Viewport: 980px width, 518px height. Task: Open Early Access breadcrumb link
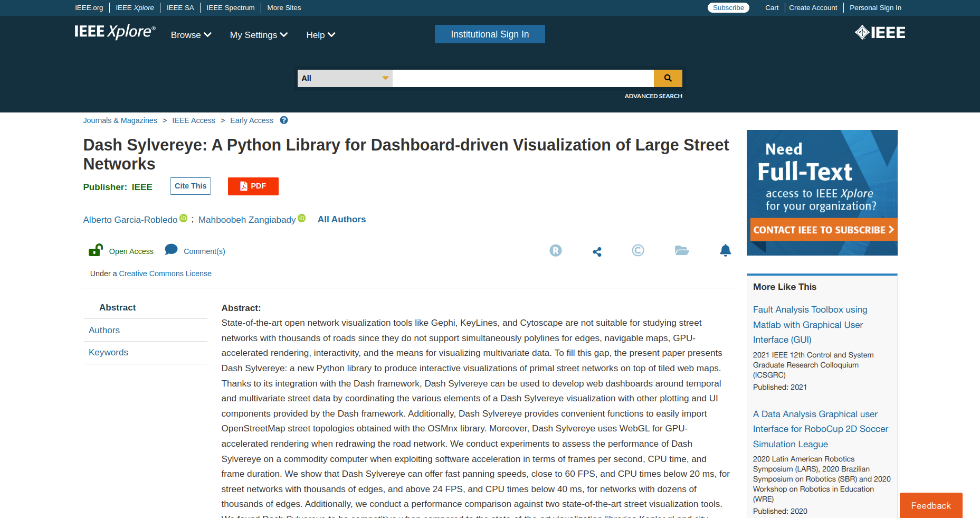point(252,120)
